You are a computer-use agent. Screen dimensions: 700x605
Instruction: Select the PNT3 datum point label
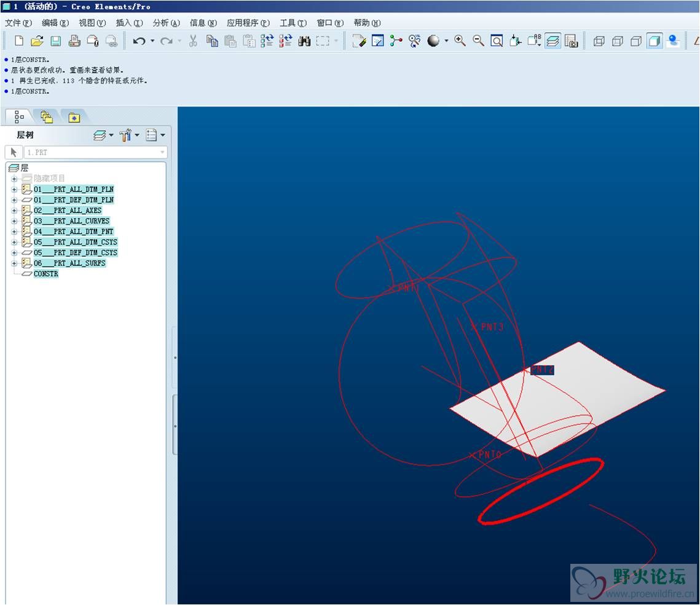point(492,327)
